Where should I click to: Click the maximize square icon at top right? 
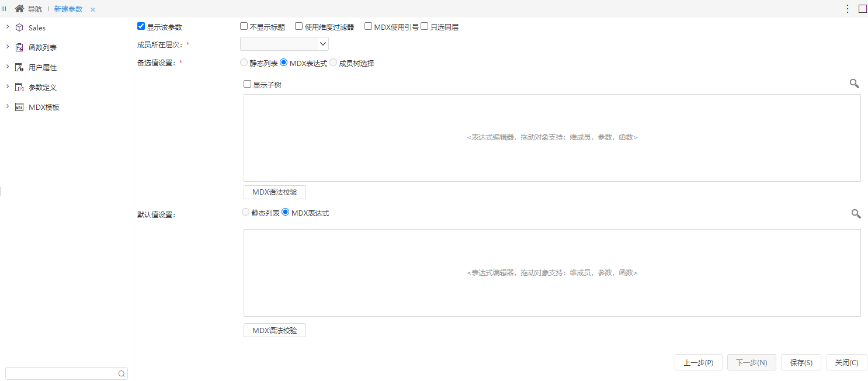coord(862,9)
